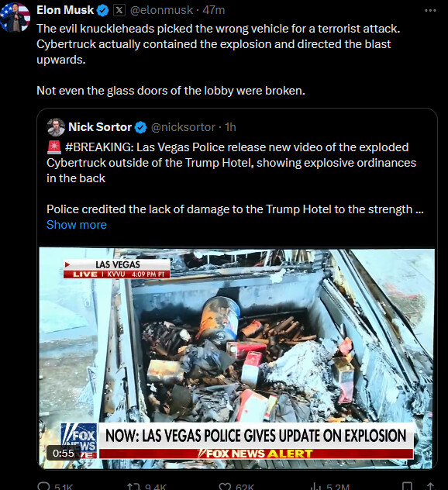Like the post with heart icon
Image resolution: width=448 pixels, height=490 pixels.
pos(224,486)
